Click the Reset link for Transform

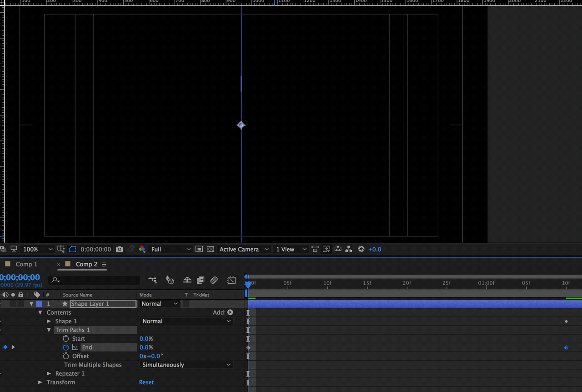point(146,382)
